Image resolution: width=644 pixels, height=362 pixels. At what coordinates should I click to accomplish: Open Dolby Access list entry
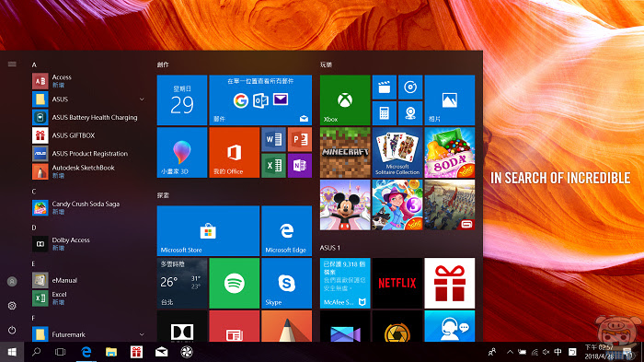[x=88, y=244]
